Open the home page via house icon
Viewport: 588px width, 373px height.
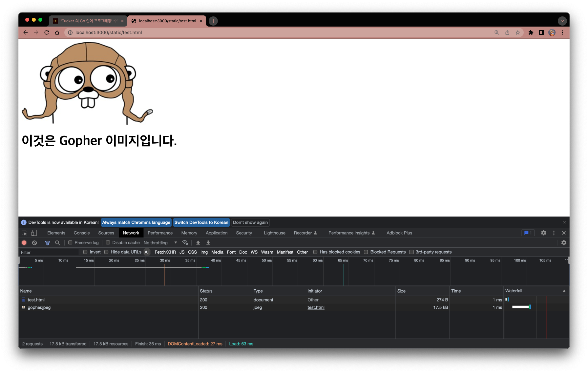(x=57, y=32)
